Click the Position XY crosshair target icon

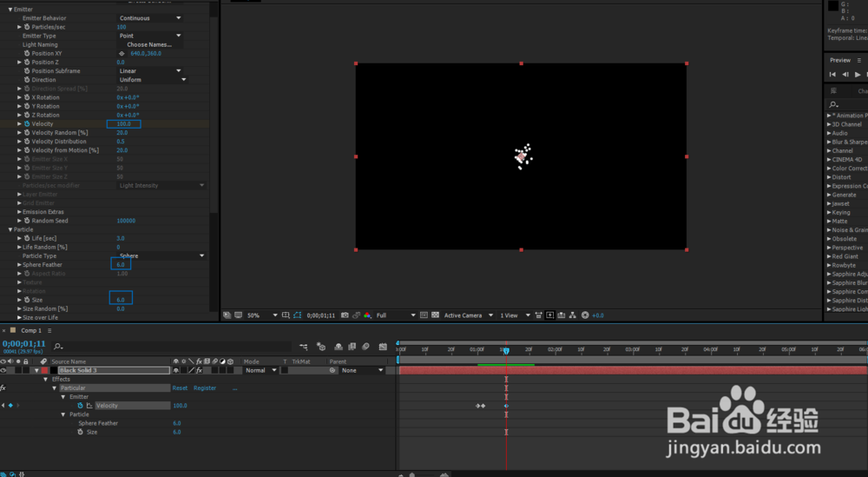click(122, 54)
